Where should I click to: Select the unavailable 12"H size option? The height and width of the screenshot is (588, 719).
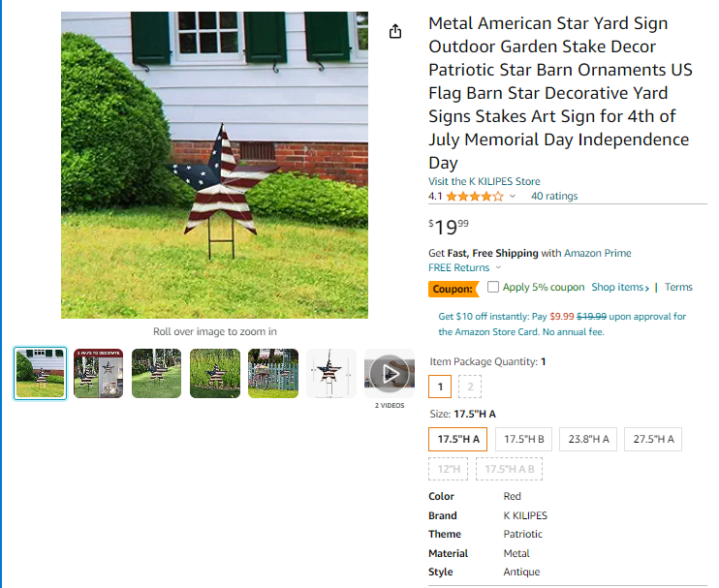click(x=449, y=469)
